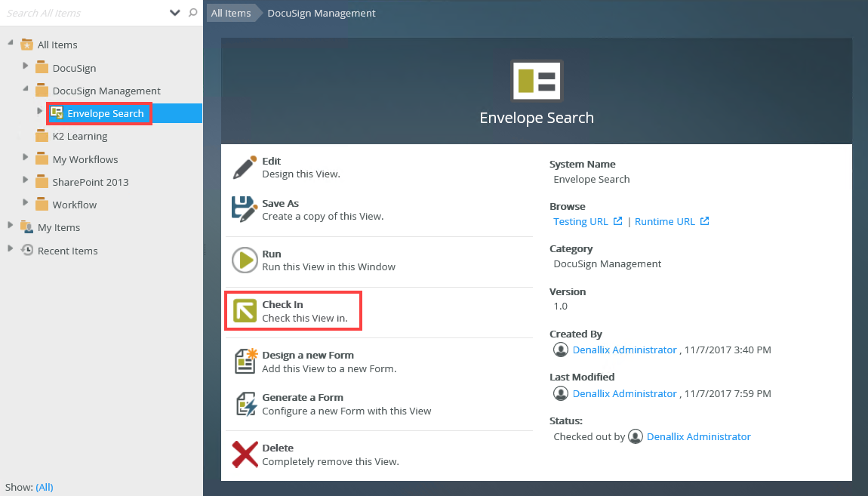Expand the My Items node arrow
This screenshot has height=496, width=868.
(10, 225)
